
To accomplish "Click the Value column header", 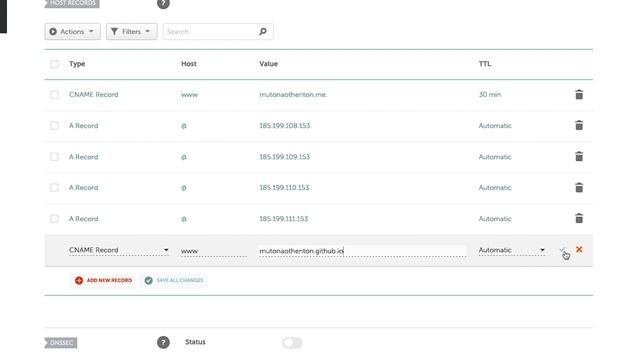I will coord(269,64).
